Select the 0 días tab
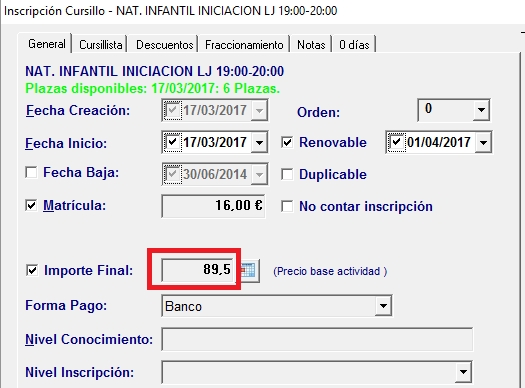The width and height of the screenshot is (525, 388). coord(354,45)
